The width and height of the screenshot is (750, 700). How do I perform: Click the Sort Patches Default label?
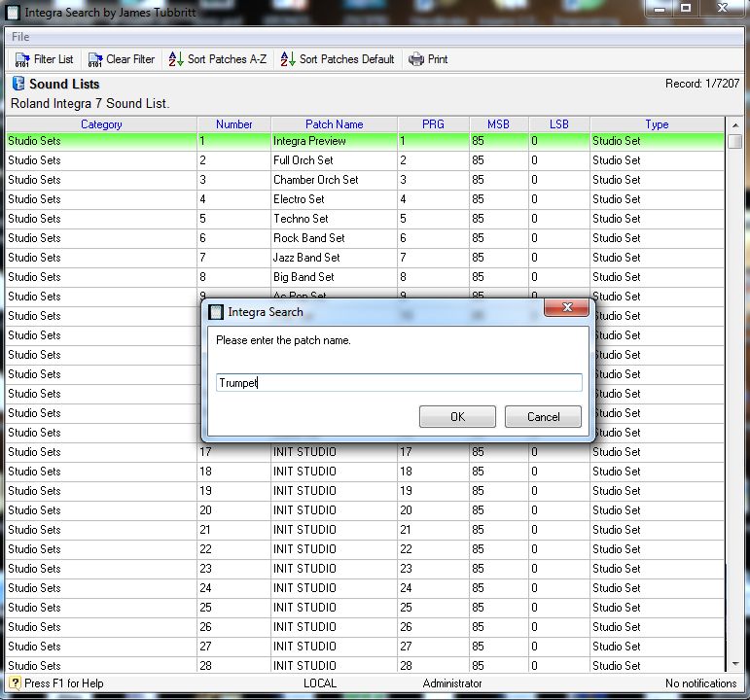click(346, 59)
